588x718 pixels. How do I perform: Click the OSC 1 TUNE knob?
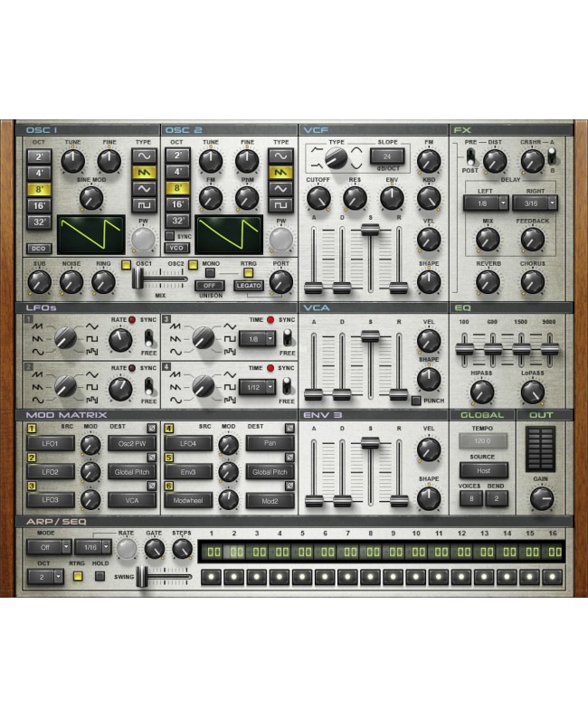72,161
